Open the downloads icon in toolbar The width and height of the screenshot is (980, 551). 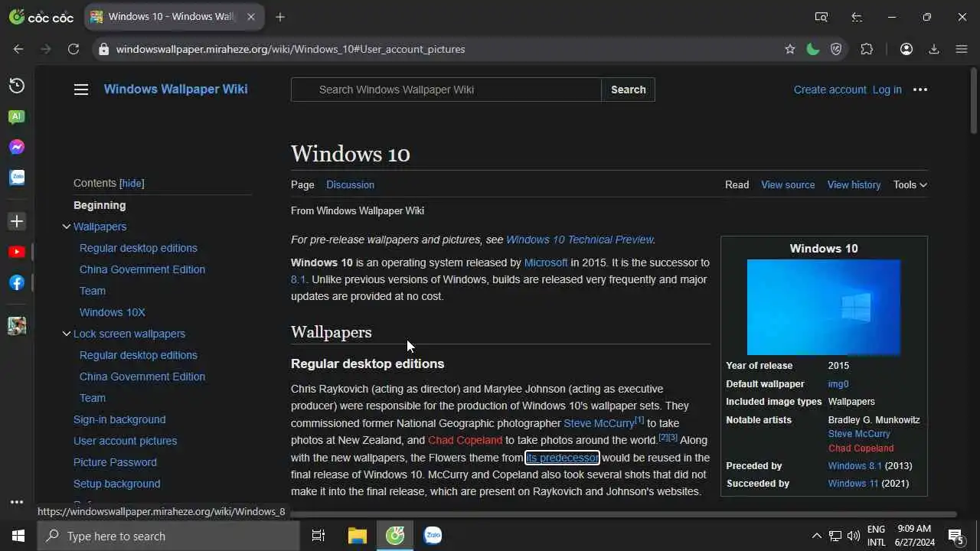click(934, 49)
